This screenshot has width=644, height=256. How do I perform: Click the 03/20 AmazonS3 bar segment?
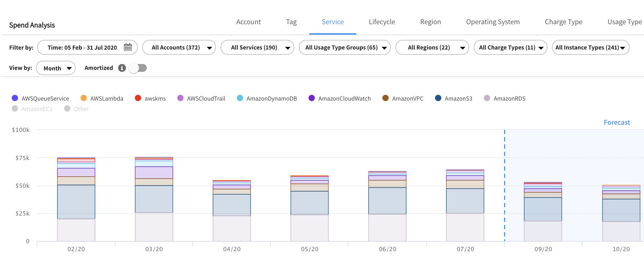click(x=154, y=199)
